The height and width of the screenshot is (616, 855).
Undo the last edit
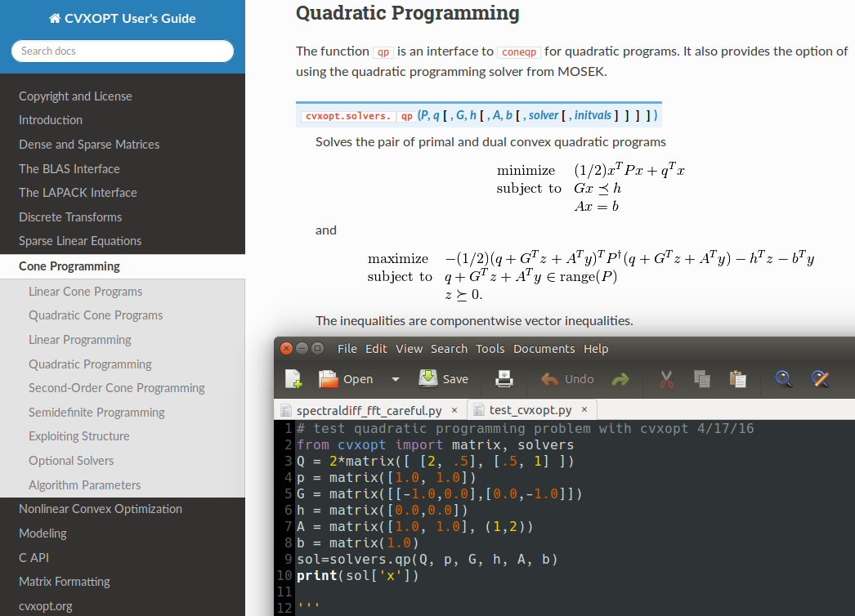(x=568, y=379)
